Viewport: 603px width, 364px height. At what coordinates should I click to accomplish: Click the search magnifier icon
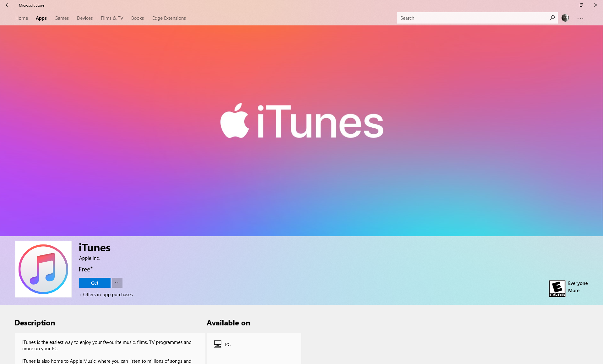click(x=552, y=18)
